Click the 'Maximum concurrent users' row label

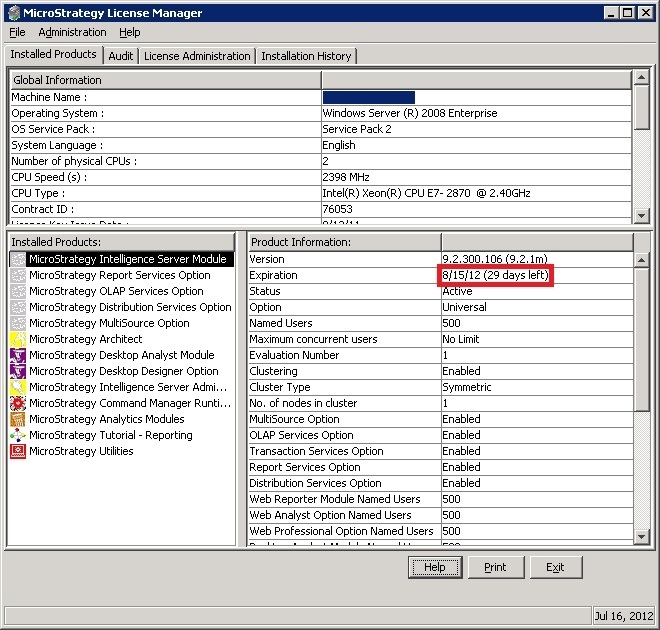coord(313,339)
